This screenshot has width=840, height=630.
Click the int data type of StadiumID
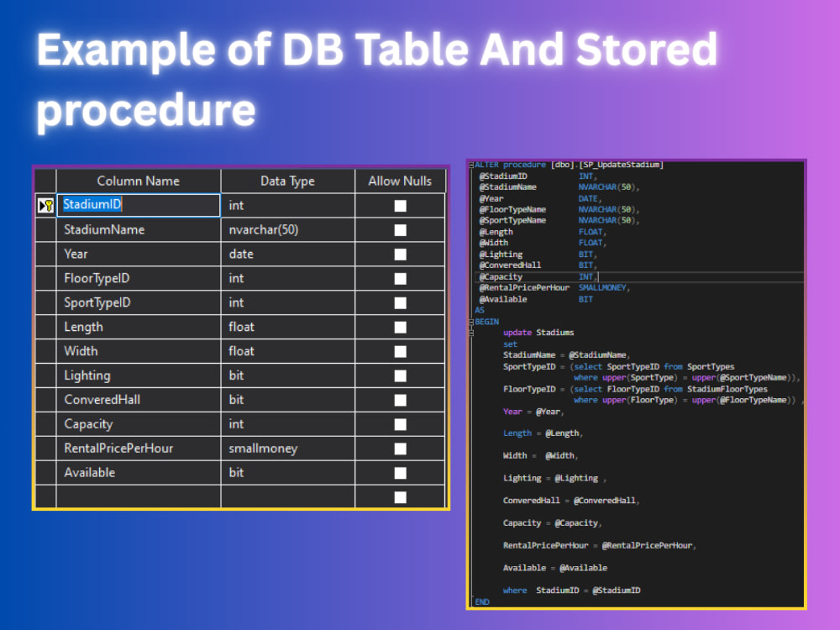pyautogui.click(x=287, y=205)
